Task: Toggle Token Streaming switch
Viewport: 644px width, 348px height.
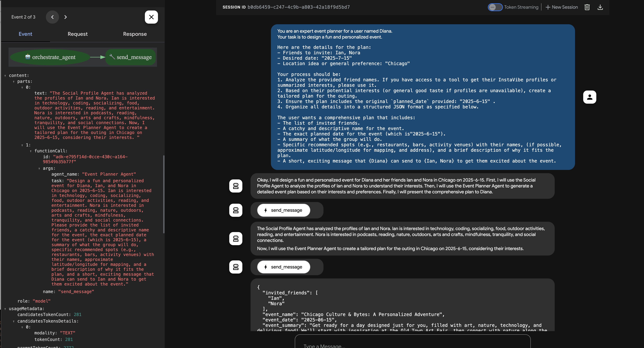Action: point(495,7)
